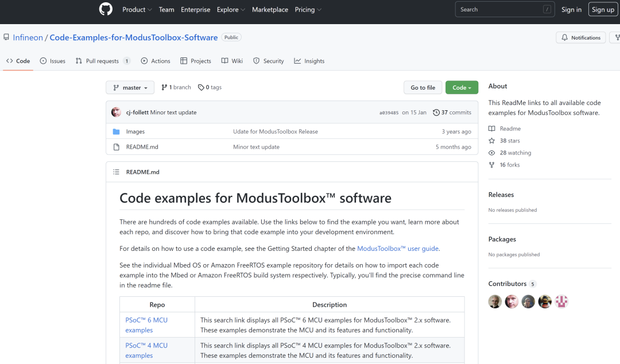This screenshot has height=364, width=620.
Task: Click inside the search input field
Action: point(504,9)
